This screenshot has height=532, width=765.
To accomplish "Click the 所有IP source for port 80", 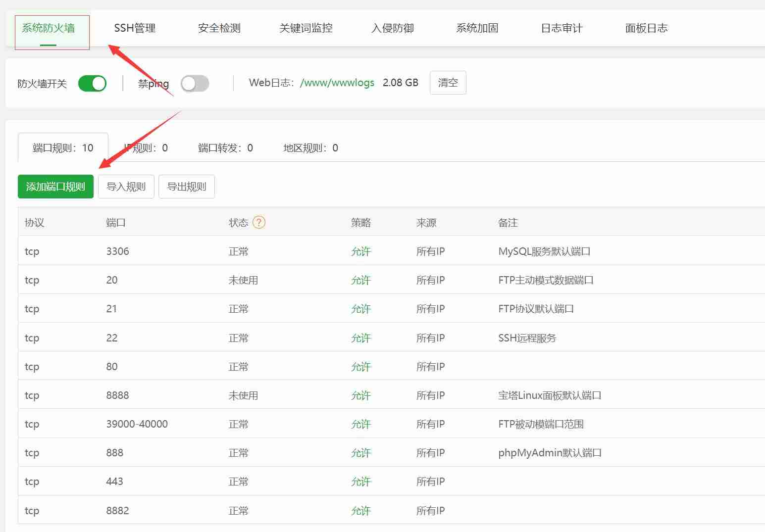I will click(430, 366).
